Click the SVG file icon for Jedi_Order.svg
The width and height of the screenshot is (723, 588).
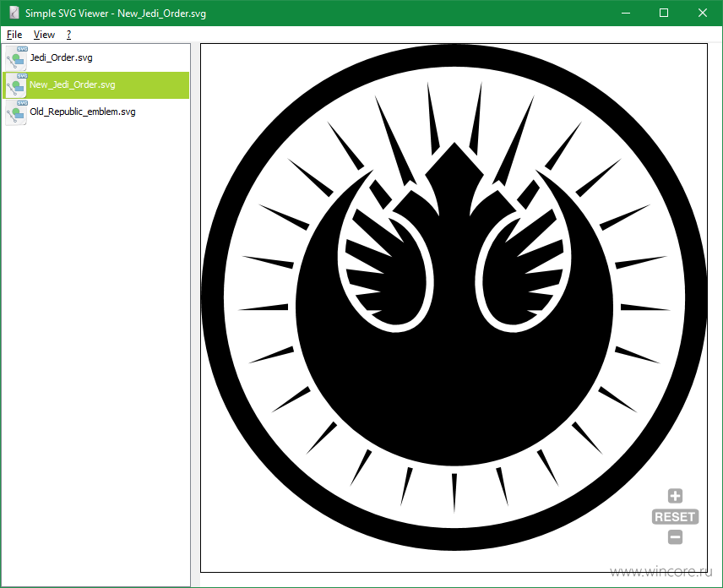[x=17, y=58]
